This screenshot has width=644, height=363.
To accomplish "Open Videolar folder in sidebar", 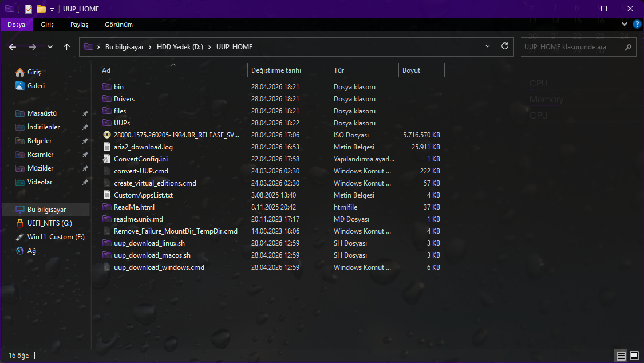I will coord(40,182).
